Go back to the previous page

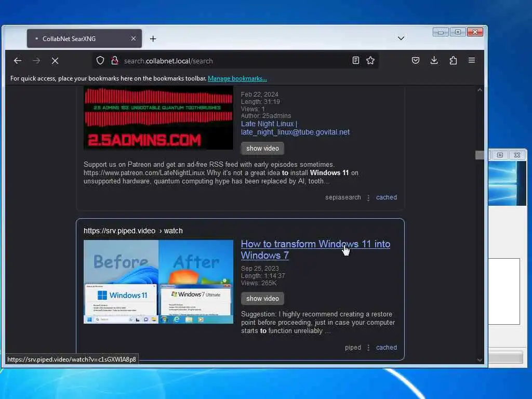click(x=18, y=61)
